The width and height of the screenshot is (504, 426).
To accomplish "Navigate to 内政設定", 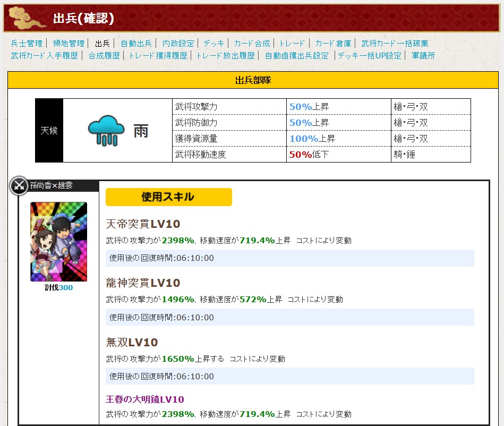I will pyautogui.click(x=178, y=44).
